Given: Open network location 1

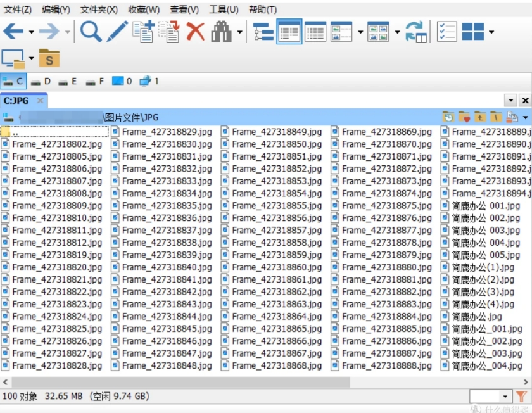Looking at the screenshot, I should (x=149, y=81).
